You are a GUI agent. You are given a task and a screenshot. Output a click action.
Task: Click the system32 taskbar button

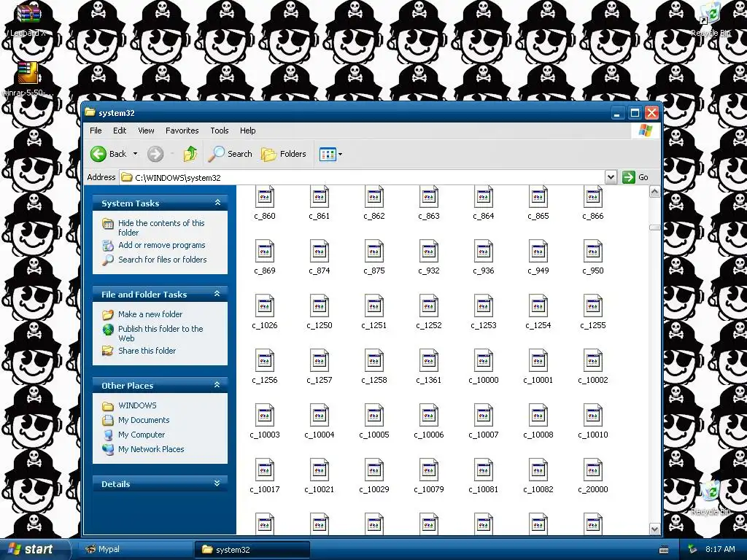tap(252, 550)
